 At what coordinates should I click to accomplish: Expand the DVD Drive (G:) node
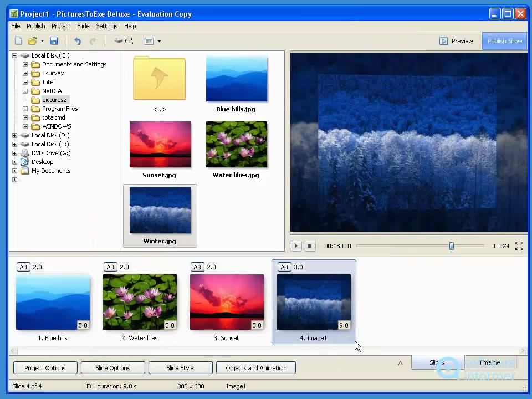(14, 153)
